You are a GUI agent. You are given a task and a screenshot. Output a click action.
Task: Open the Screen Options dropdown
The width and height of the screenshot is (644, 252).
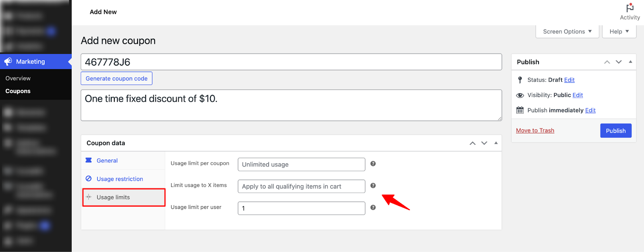[567, 31]
